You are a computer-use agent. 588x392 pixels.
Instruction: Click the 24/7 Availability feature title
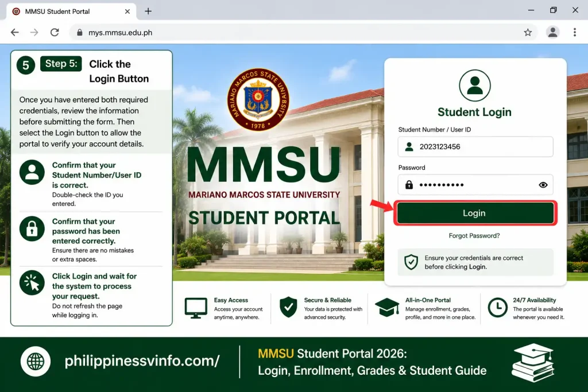(535, 300)
